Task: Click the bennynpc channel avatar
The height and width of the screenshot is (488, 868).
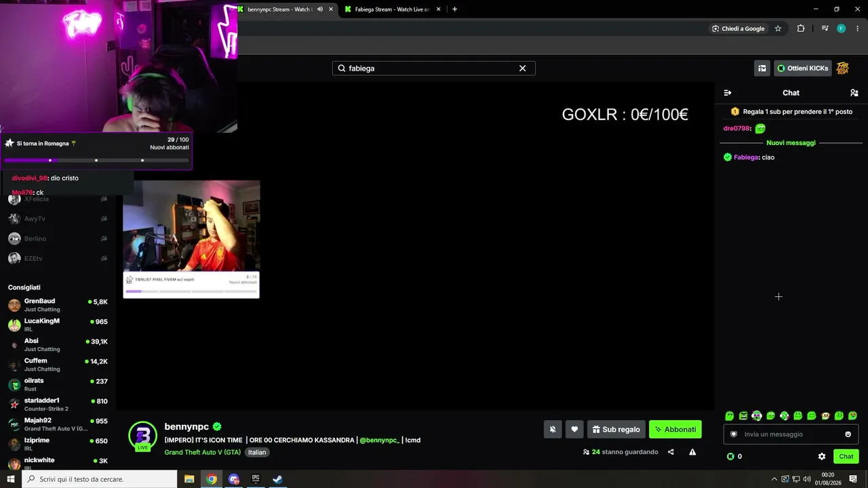Action: [143, 436]
